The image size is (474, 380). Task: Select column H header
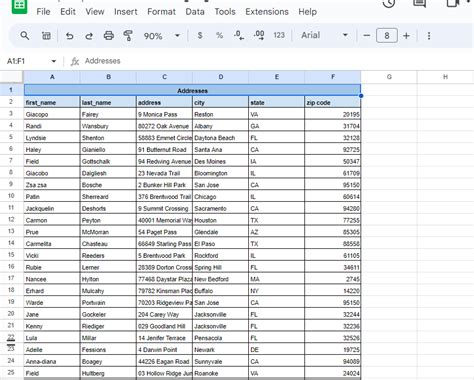pos(445,77)
